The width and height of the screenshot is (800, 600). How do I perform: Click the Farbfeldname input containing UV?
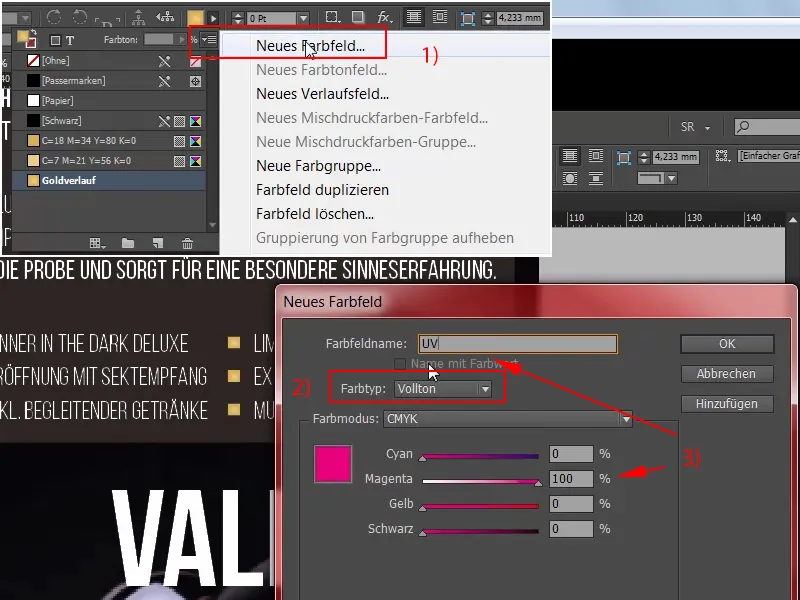(517, 344)
